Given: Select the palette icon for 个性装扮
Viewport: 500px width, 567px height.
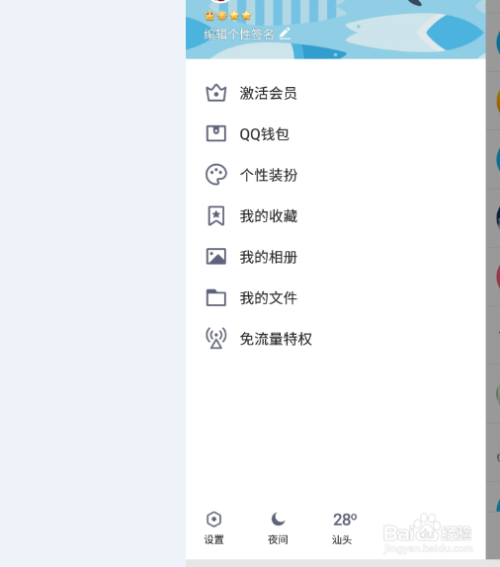Looking at the screenshot, I should pyautogui.click(x=216, y=175).
